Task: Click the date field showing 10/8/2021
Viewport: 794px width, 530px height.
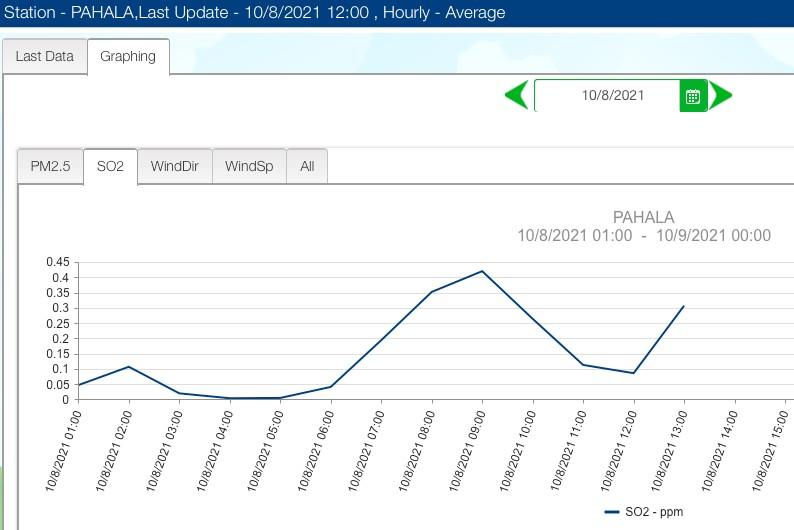Action: pyautogui.click(x=612, y=96)
